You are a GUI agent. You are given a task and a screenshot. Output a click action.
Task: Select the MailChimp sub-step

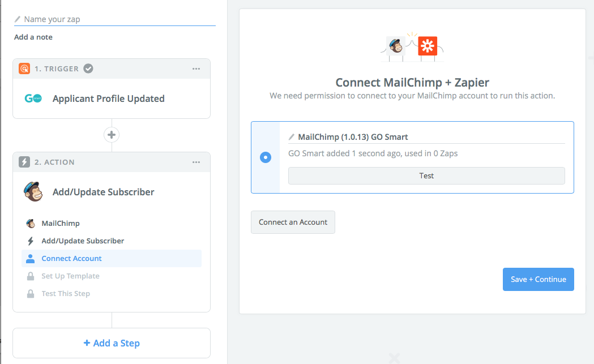112,223
